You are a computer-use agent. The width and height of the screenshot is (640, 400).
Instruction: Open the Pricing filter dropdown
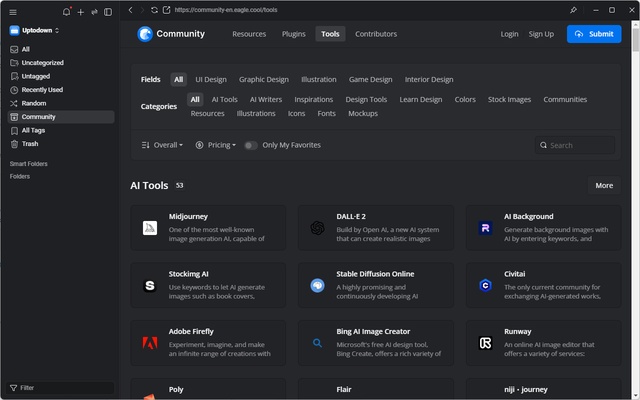coord(216,145)
